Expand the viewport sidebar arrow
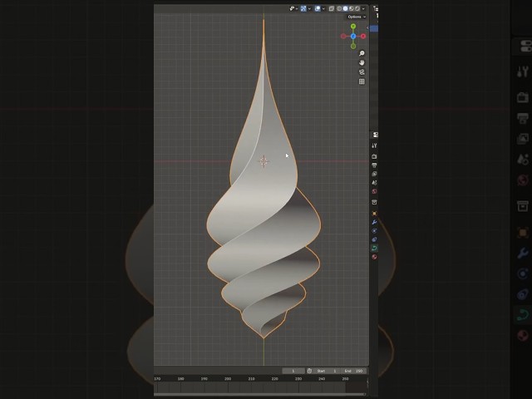532x399 pixels. point(367,27)
